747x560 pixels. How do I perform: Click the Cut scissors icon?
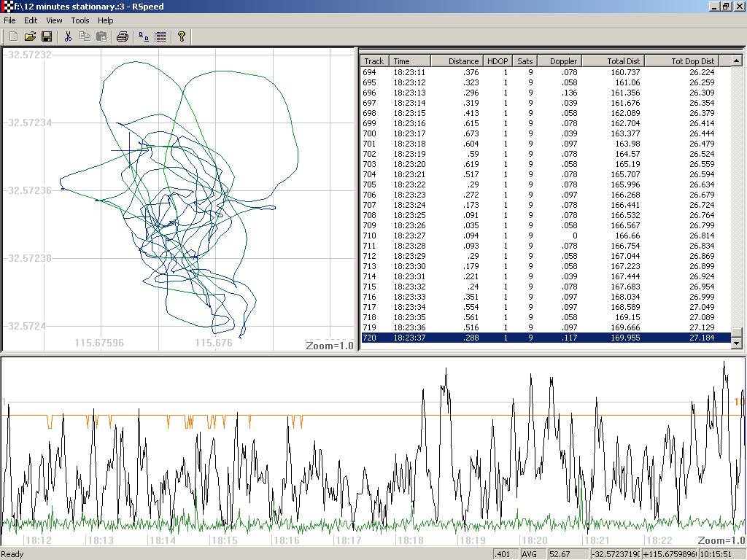(x=68, y=36)
